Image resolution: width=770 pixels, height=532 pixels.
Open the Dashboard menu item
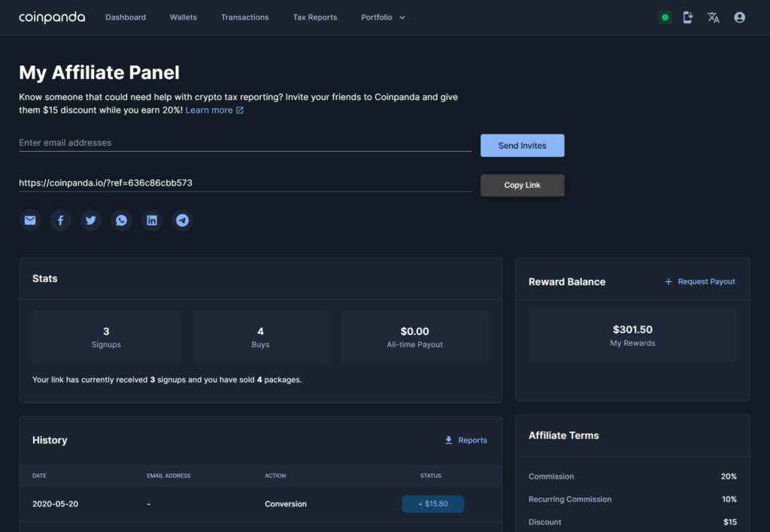tap(126, 17)
